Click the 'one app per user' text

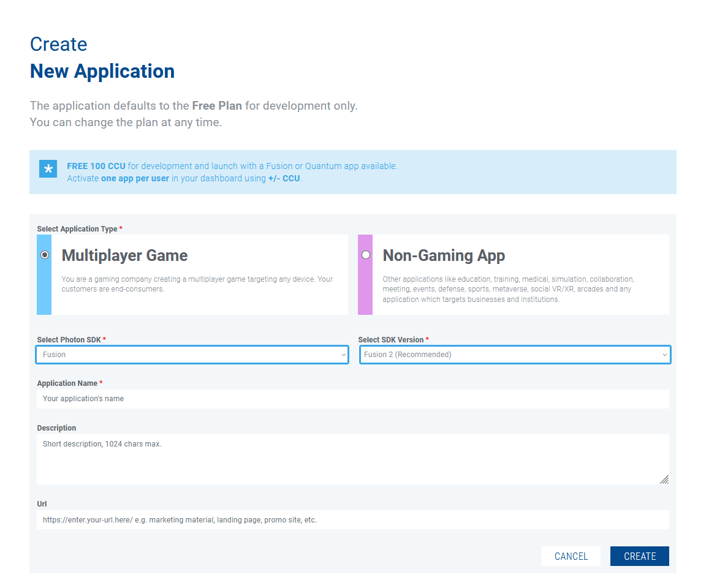(135, 179)
